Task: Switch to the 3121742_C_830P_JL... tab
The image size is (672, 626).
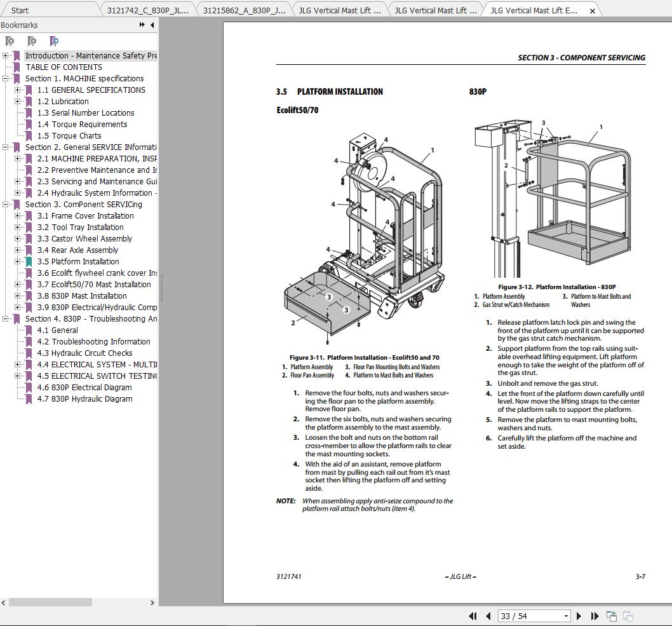Action: 147,11
